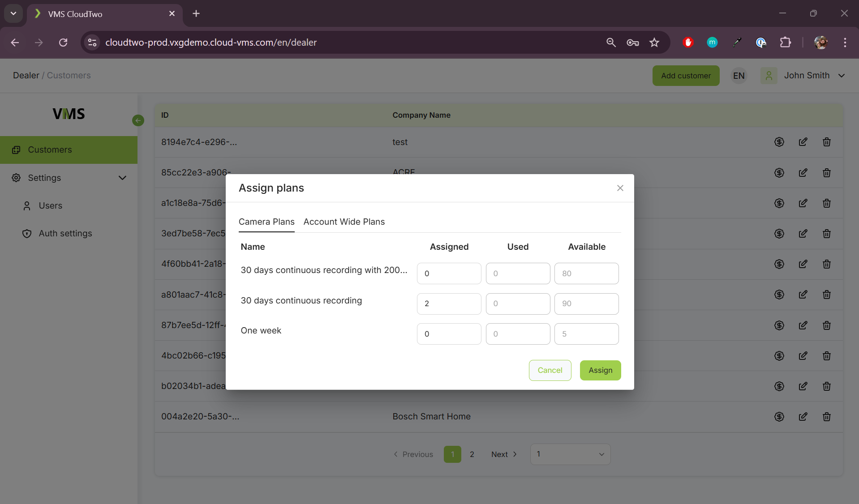Open plans icon for test customer

(779, 142)
